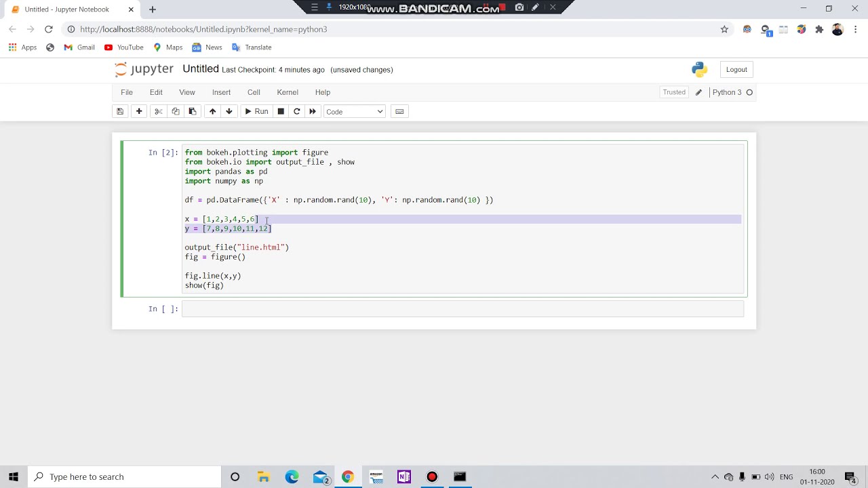Viewport: 868px width, 488px height.
Task: Open the Mail app from the taskbar
Action: click(x=321, y=476)
